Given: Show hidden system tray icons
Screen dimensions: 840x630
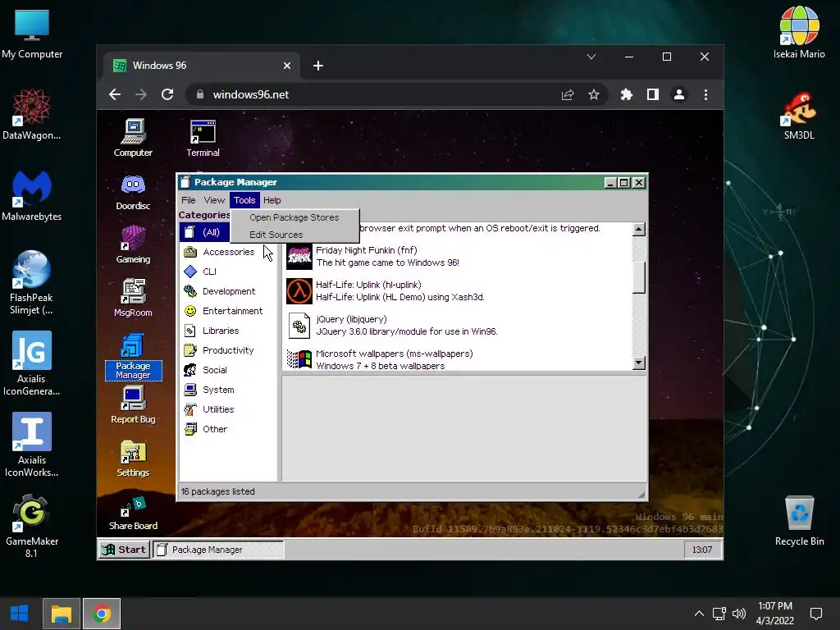Looking at the screenshot, I should [x=699, y=614].
